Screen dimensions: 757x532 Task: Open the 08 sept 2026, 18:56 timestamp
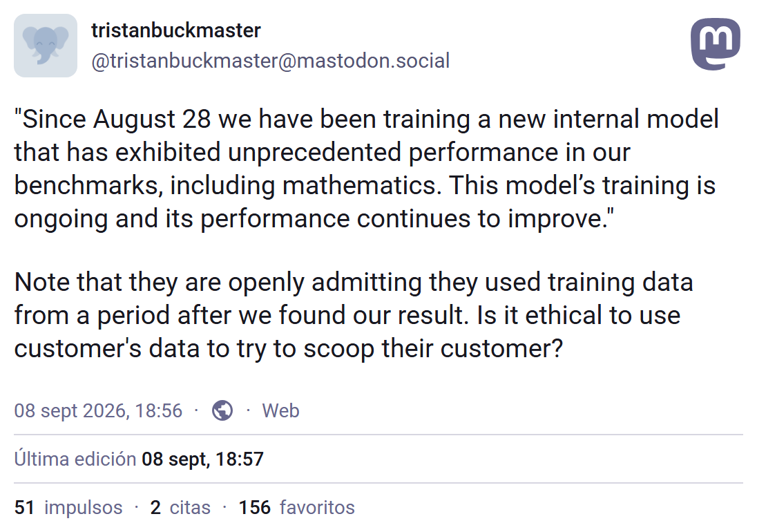98,411
